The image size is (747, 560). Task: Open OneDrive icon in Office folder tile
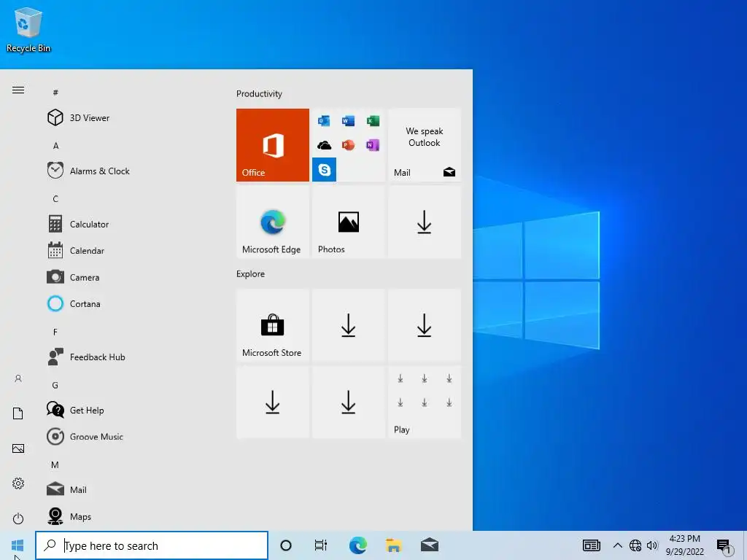tap(324, 145)
